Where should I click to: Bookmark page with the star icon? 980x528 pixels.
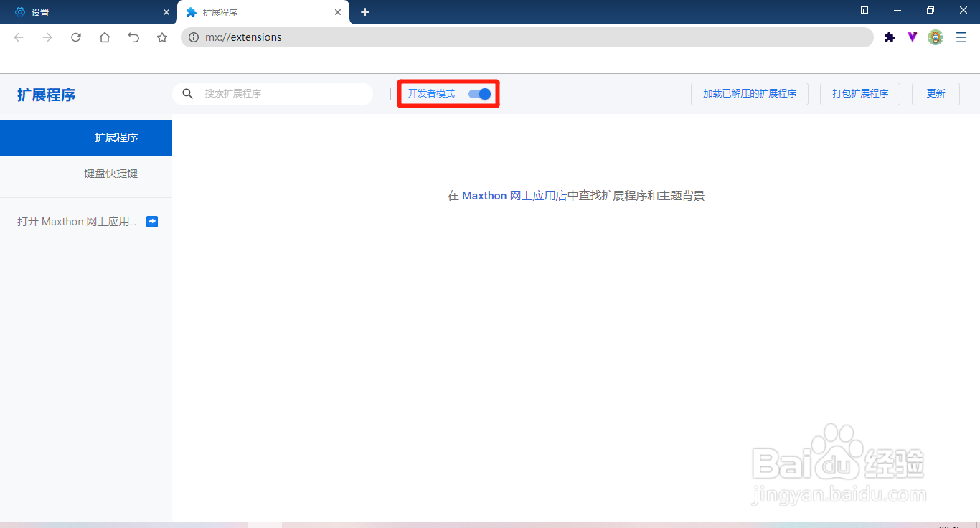coord(162,37)
